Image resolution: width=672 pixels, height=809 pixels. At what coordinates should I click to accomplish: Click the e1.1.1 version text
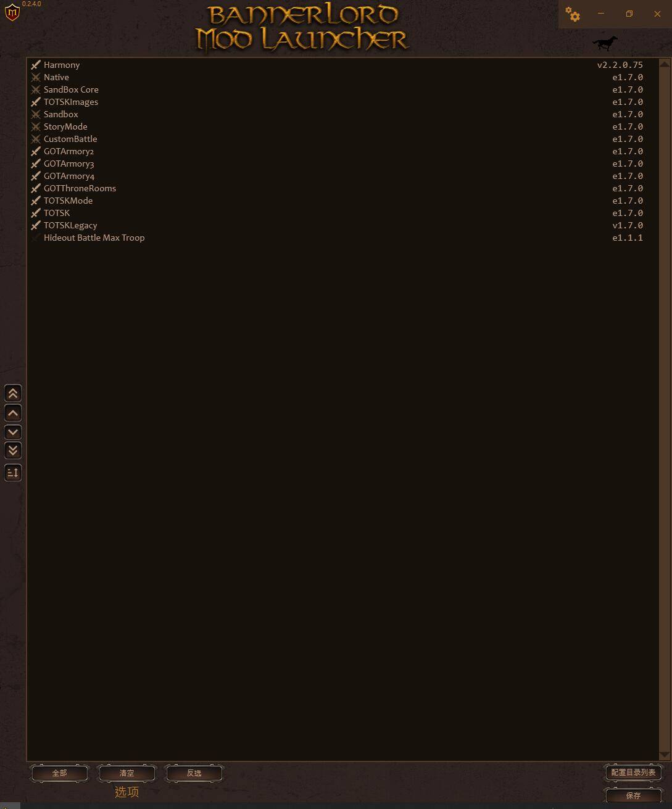point(628,238)
